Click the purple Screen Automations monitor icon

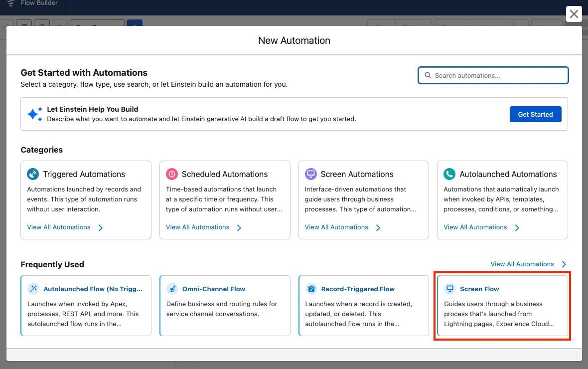coord(311,174)
